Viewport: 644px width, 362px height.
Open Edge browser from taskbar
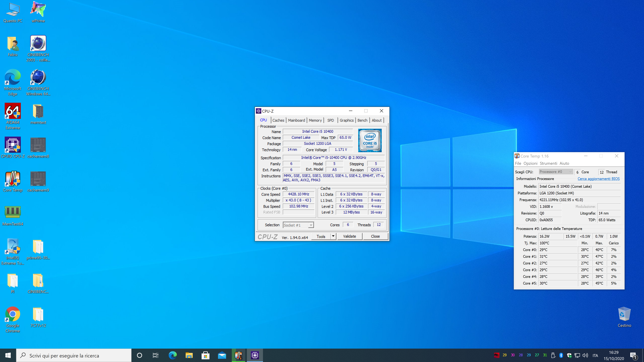point(173,355)
